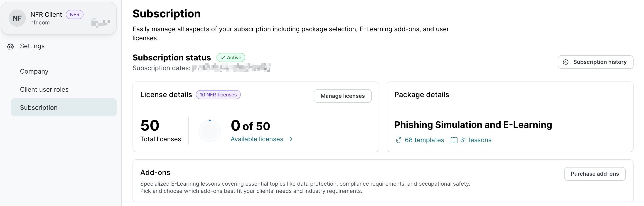Open the 31 lessons link

point(475,140)
